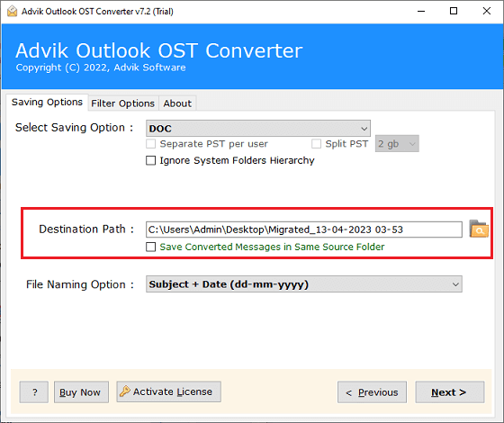This screenshot has height=423, width=504.
Task: Open the Filter Options tab
Action: tap(122, 103)
